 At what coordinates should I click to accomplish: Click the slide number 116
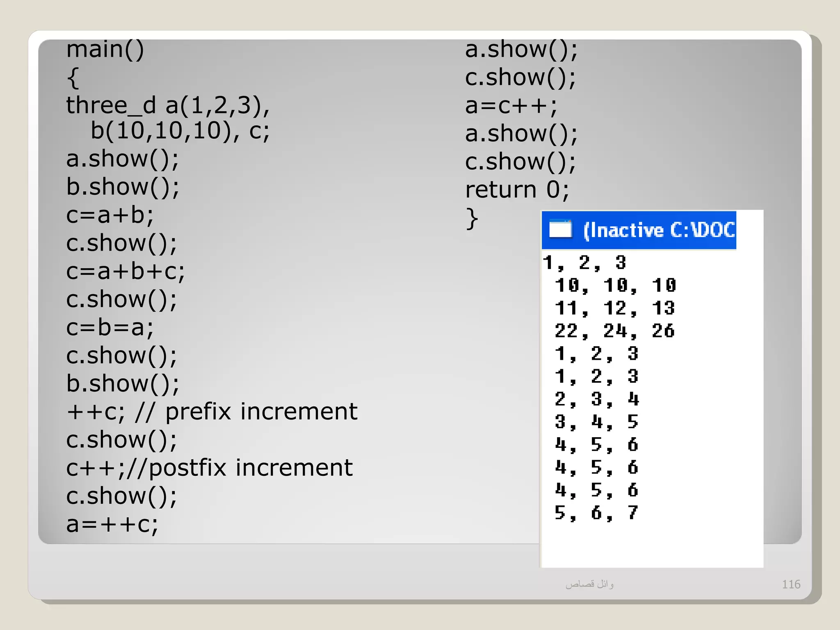coord(791,584)
